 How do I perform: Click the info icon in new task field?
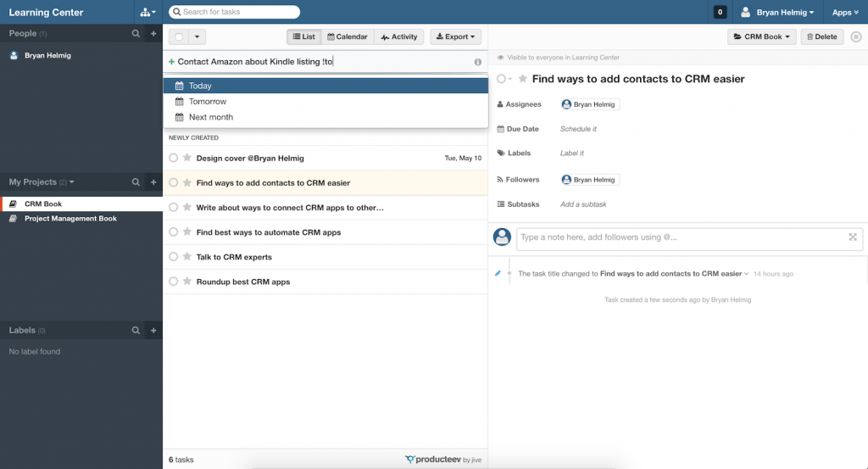pyautogui.click(x=477, y=62)
